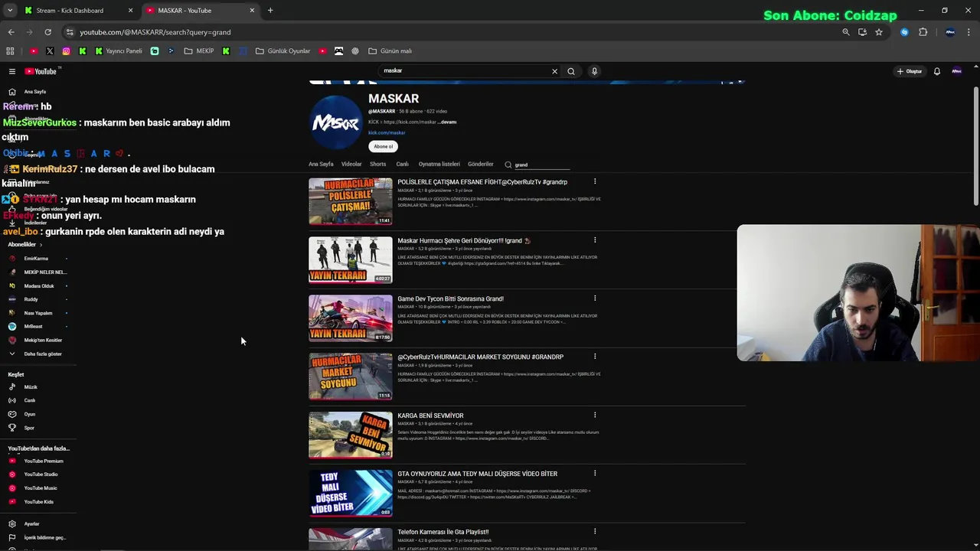Viewport: 980px width, 551px height.
Task: Open the channel Canlı tab
Action: coord(402,164)
